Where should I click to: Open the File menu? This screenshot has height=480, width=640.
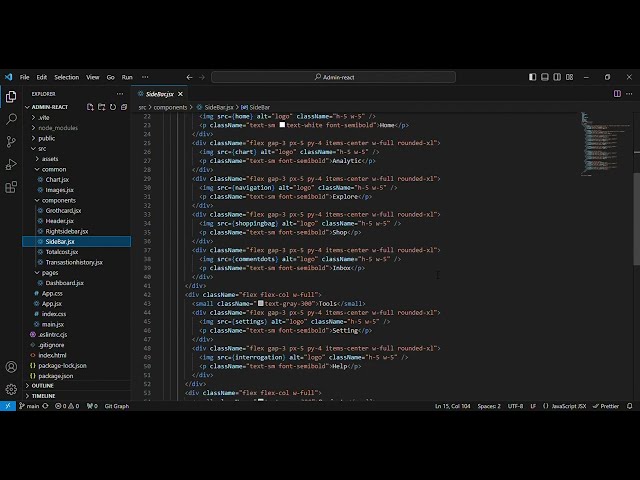point(24,77)
